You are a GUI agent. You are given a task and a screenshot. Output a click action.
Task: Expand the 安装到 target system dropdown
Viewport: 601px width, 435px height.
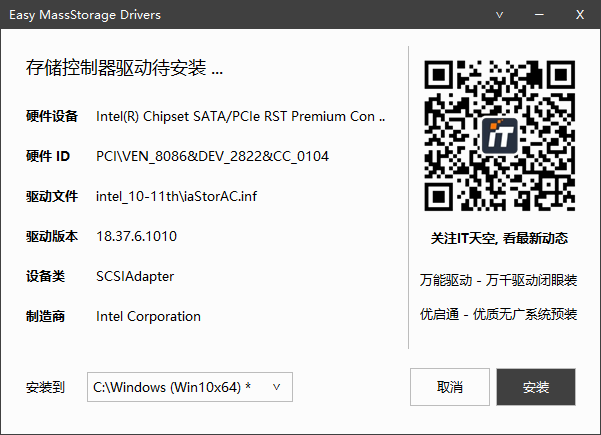tap(277, 386)
